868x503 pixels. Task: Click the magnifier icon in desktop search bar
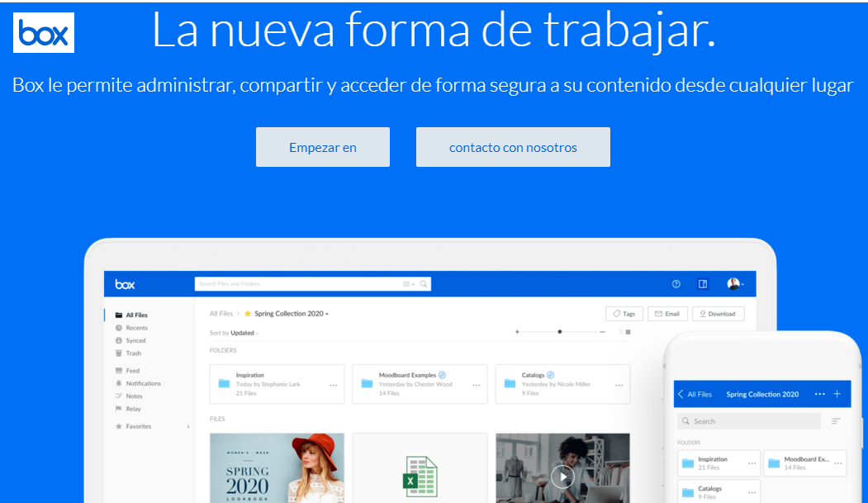[x=424, y=284]
